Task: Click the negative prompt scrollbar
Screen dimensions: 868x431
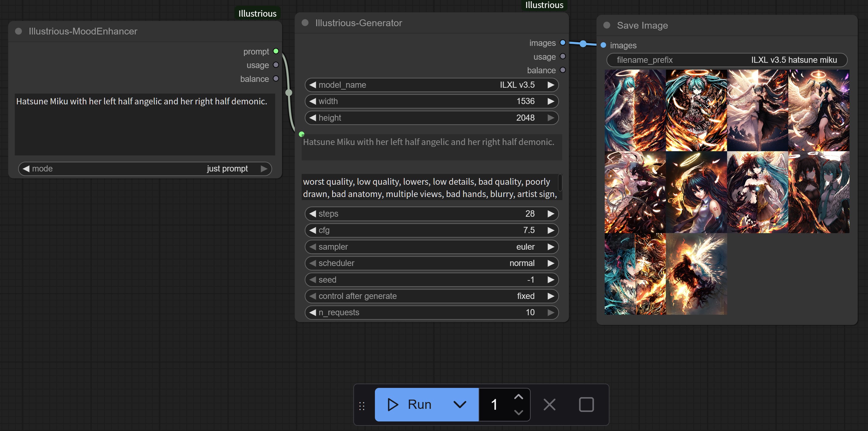Action: click(560, 183)
